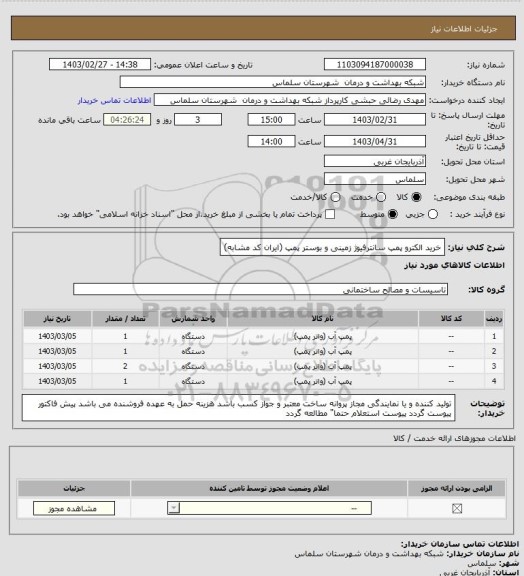Click the general description field about electro pump

[x=332, y=248]
